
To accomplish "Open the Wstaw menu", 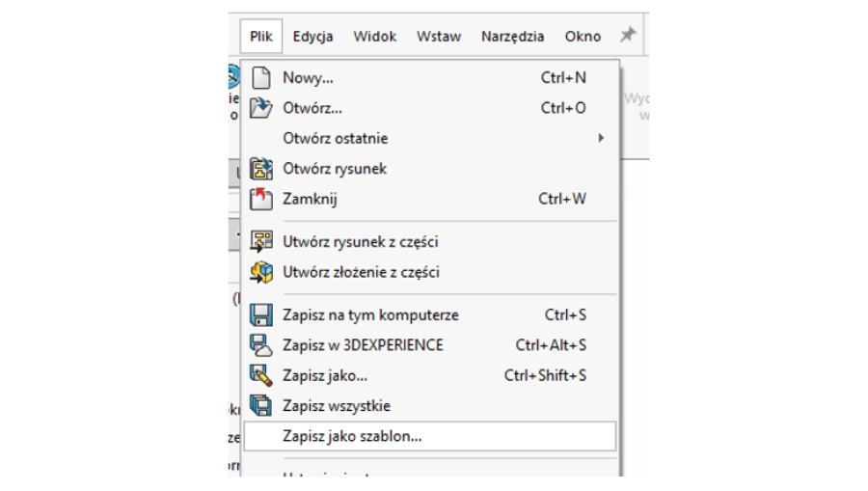I will point(439,36).
